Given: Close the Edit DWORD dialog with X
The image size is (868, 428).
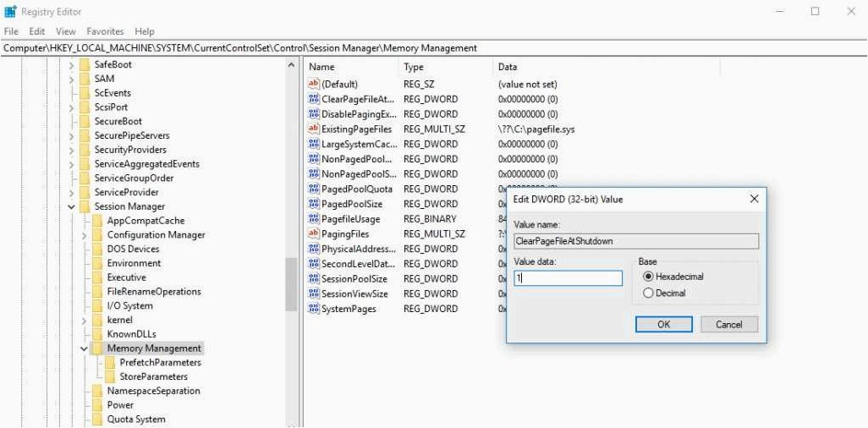Looking at the screenshot, I should pyautogui.click(x=754, y=199).
